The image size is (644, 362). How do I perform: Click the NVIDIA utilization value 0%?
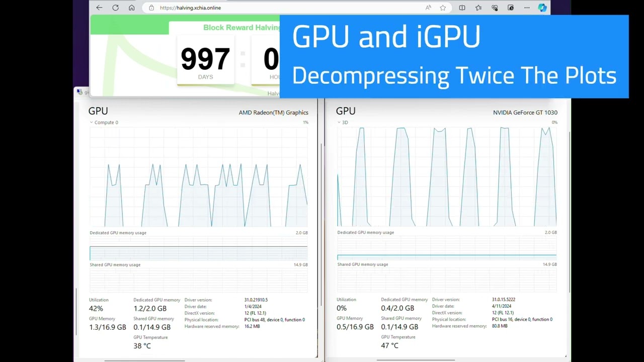click(x=342, y=308)
